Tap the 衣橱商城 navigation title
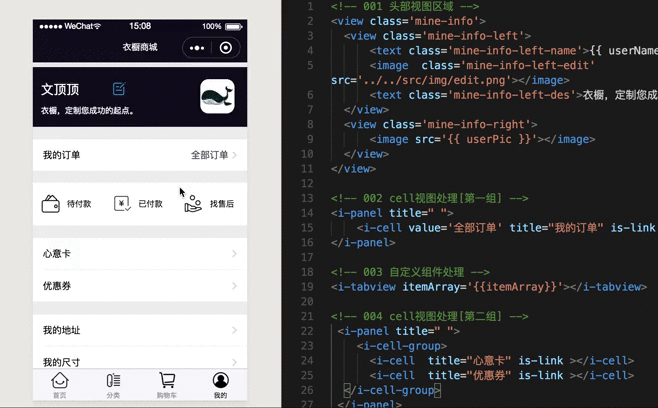This screenshot has height=408, width=658. click(140, 47)
